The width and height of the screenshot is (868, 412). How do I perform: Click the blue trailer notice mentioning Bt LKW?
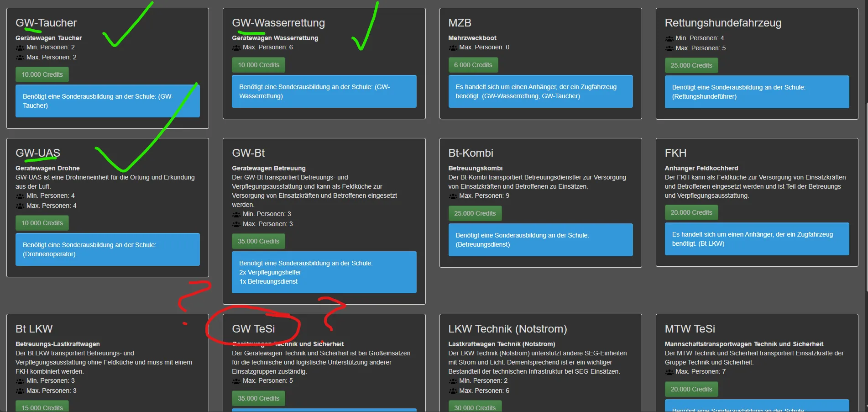click(757, 239)
